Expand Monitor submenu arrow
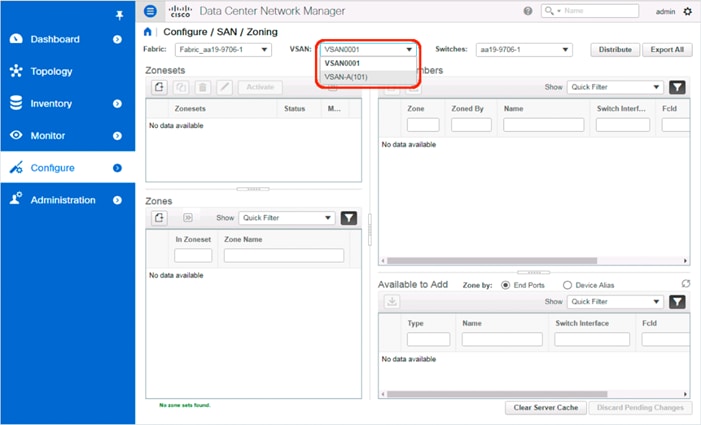 [117, 136]
